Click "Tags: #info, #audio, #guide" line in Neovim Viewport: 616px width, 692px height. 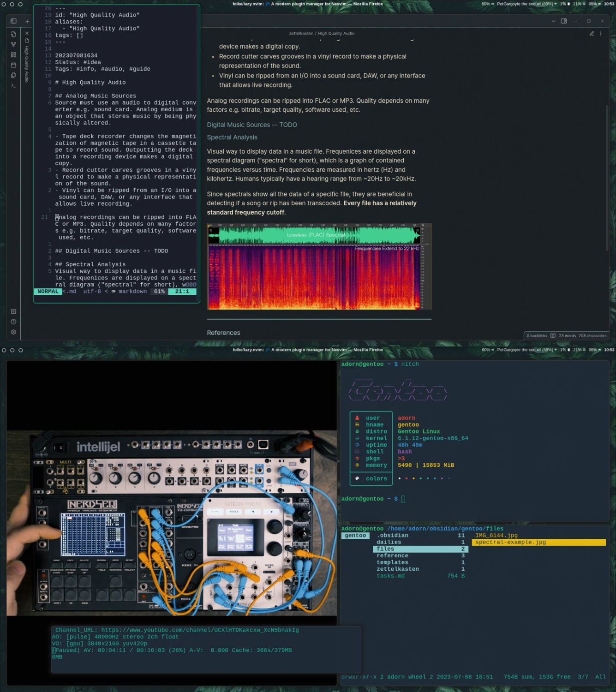click(x=102, y=69)
